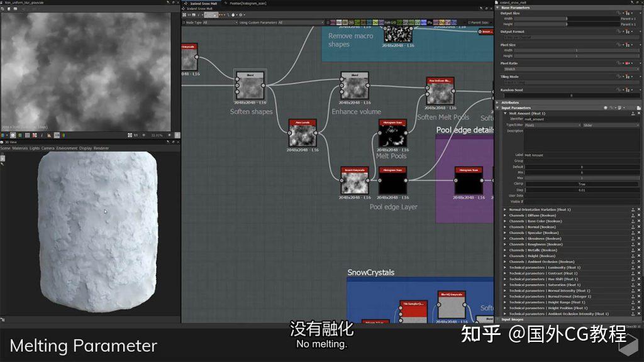Select the Levels node filter icon in graph toolbar

(x=417, y=22)
